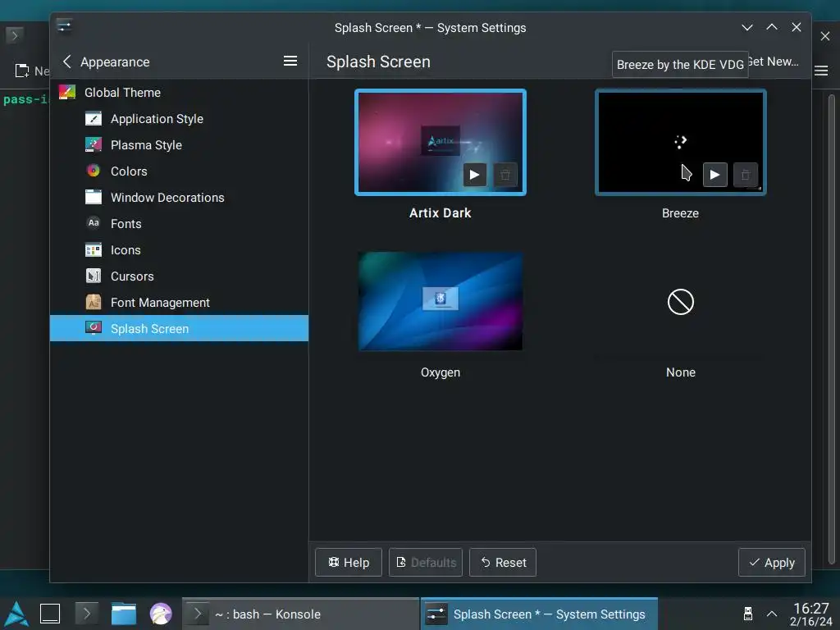The height and width of the screenshot is (630, 840).
Task: Click the Icons settings icon
Action: tap(94, 249)
